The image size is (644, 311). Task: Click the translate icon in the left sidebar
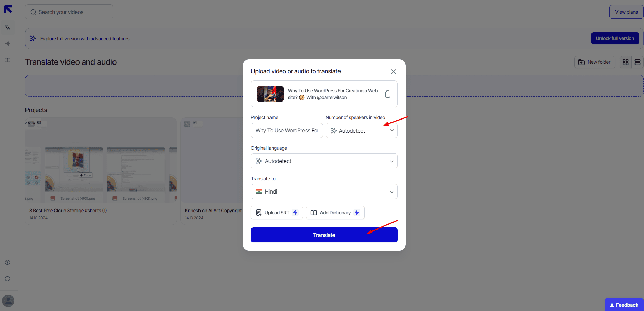coord(7,28)
